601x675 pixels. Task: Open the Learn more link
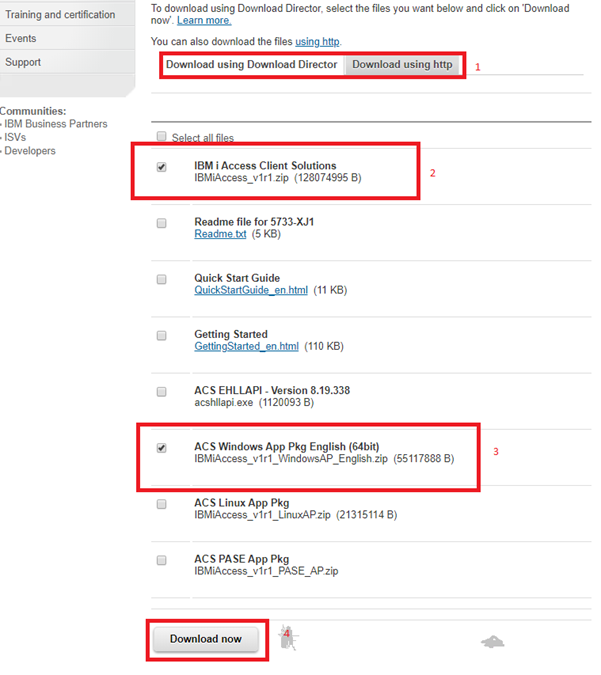pos(204,20)
